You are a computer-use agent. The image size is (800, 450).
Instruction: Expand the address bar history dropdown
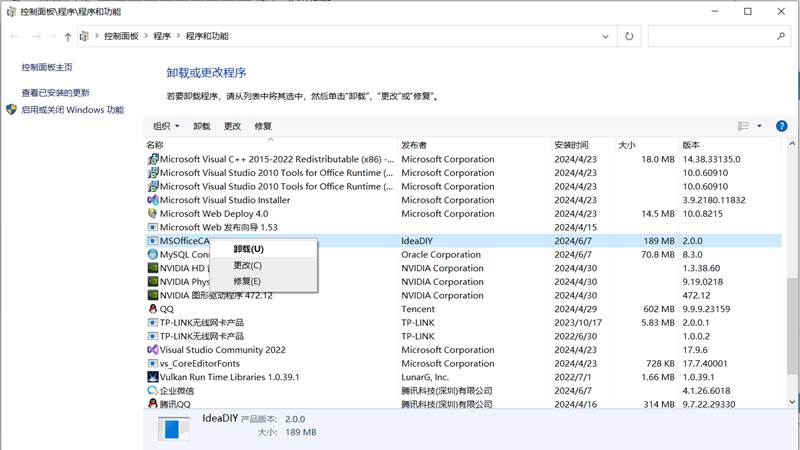(x=605, y=36)
